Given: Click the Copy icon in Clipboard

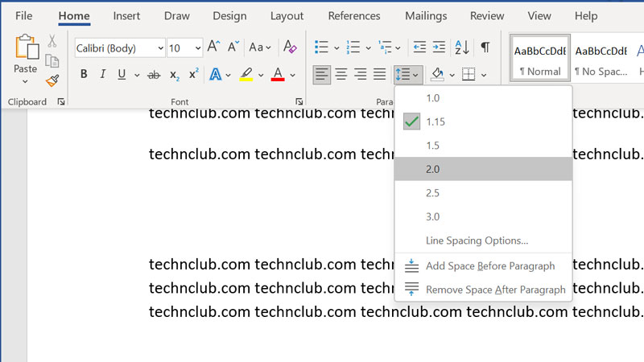Looking at the screenshot, I should tap(52, 61).
